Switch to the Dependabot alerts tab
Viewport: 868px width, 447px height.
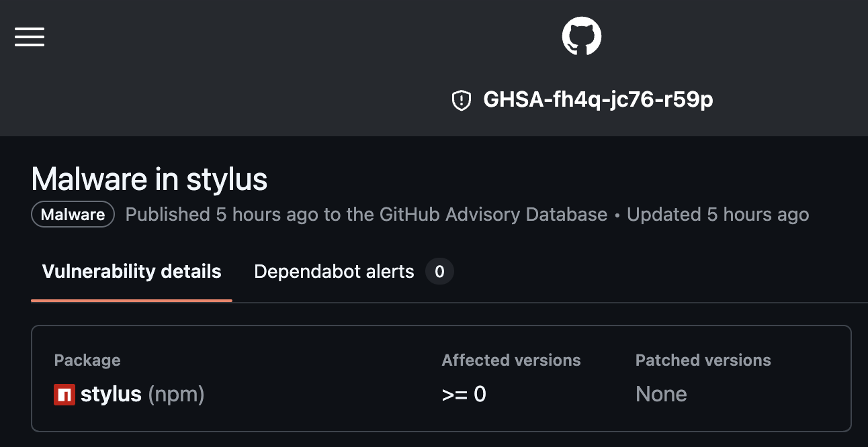click(x=333, y=271)
